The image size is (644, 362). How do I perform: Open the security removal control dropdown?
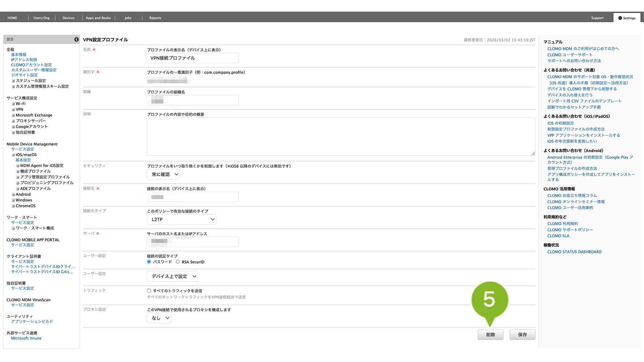coord(163,174)
